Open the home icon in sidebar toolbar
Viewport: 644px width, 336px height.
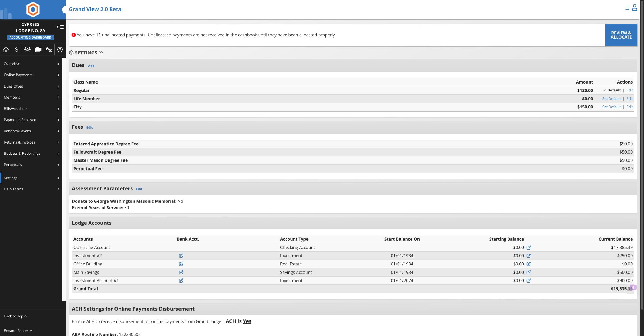pos(6,49)
